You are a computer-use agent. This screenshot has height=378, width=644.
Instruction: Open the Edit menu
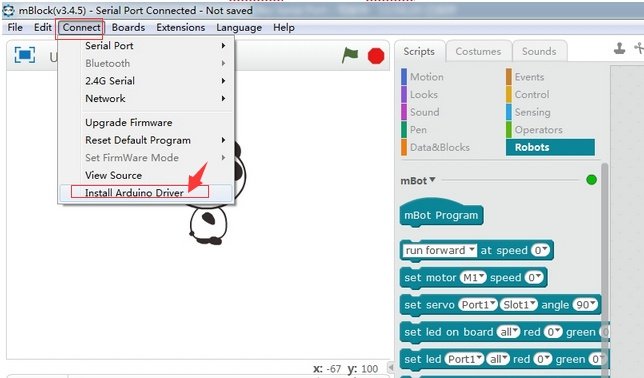tap(43, 28)
